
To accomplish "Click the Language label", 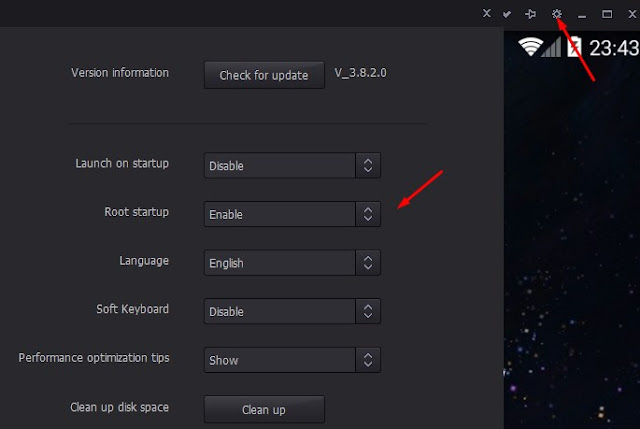I will pos(144,261).
